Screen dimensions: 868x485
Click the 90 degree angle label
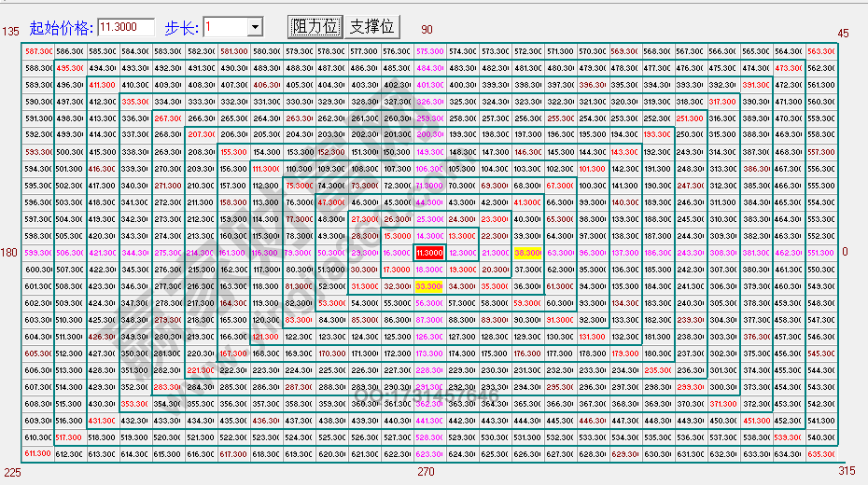pyautogui.click(x=427, y=29)
